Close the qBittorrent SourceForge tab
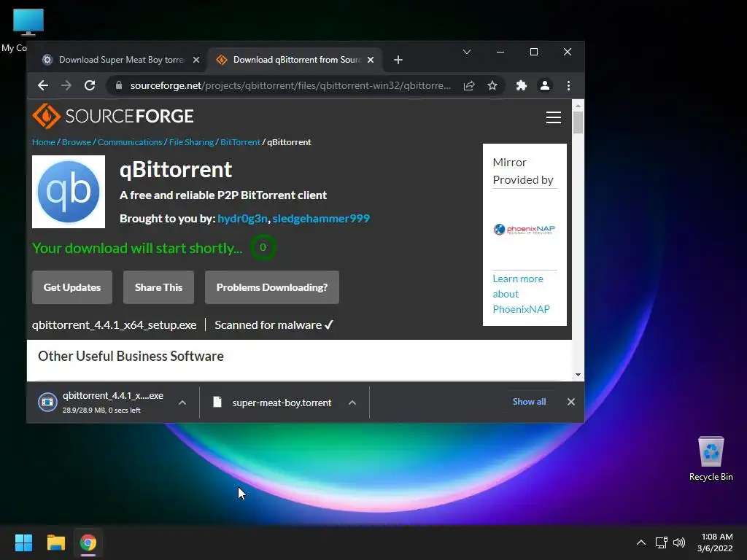 click(x=371, y=60)
